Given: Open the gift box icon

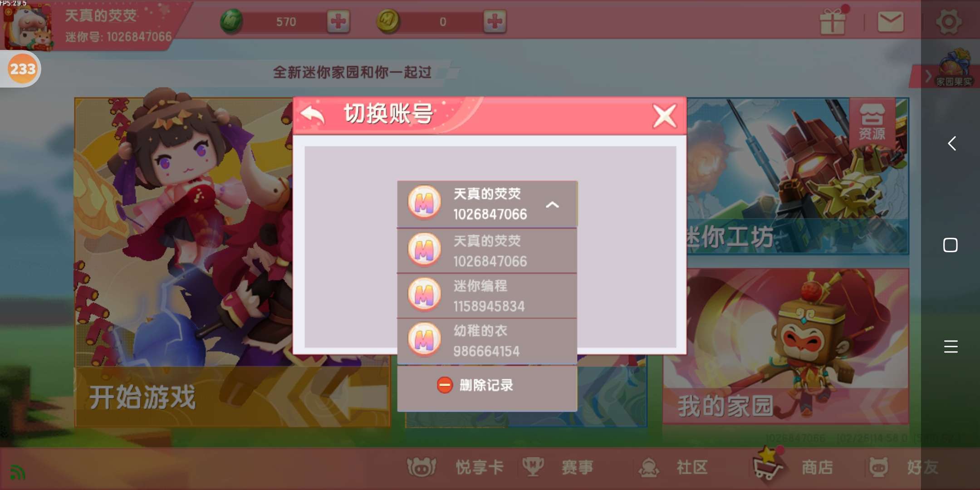Looking at the screenshot, I should pyautogui.click(x=833, y=20).
